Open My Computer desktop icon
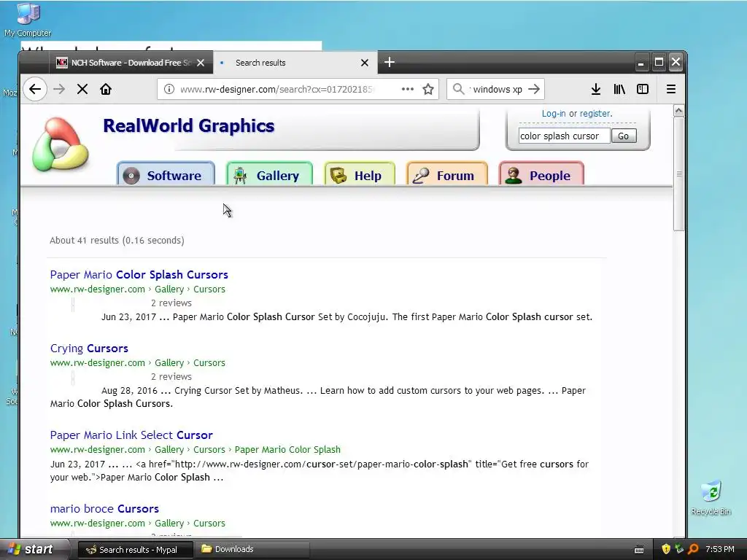This screenshot has width=747, height=560. [x=28, y=20]
